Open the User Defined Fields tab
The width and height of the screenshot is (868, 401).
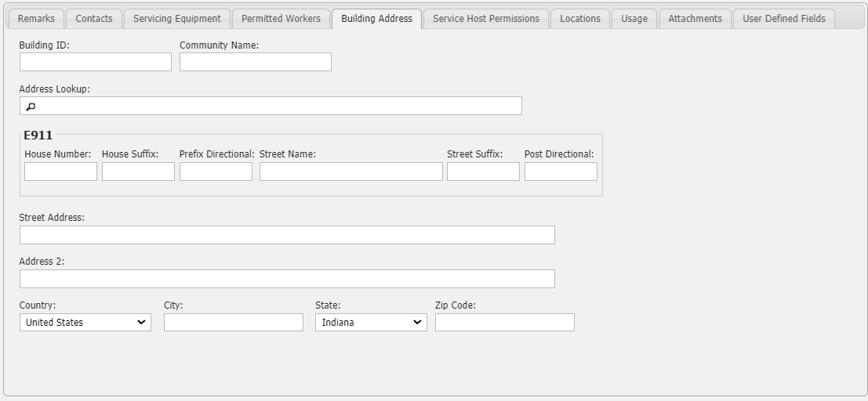(x=783, y=19)
